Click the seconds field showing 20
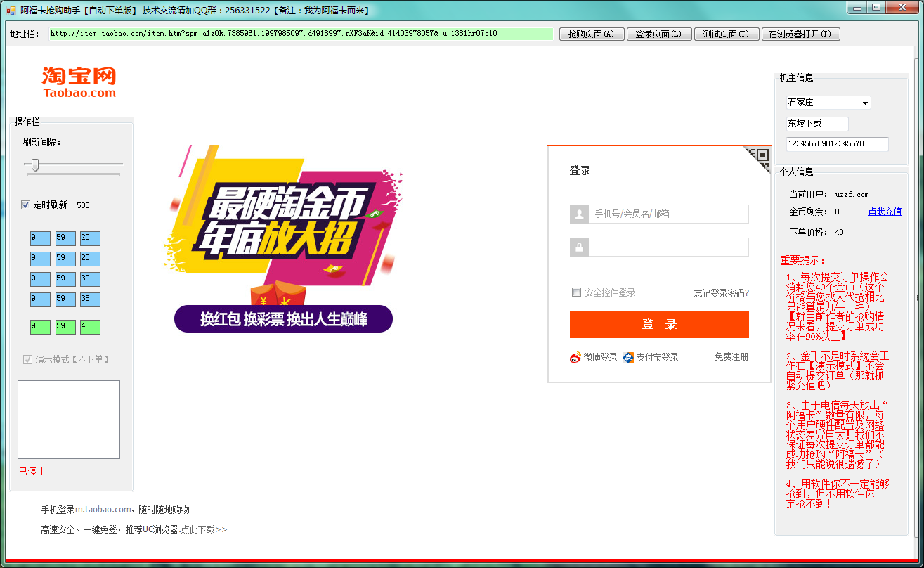 90,238
